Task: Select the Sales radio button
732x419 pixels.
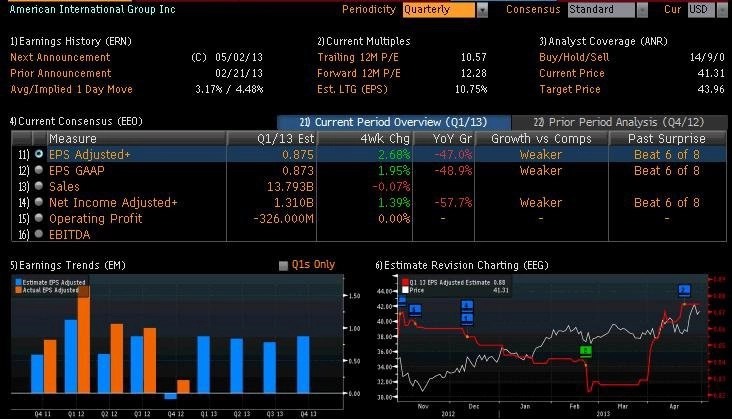Action: point(39,186)
